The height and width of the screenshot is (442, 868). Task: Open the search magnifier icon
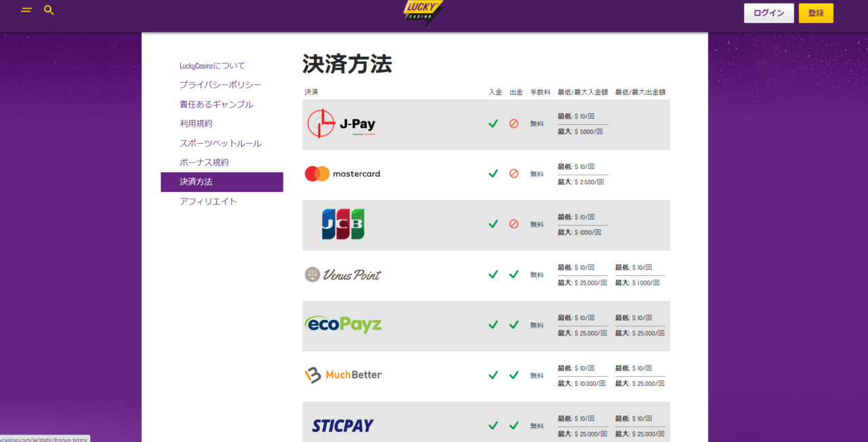[x=49, y=10]
